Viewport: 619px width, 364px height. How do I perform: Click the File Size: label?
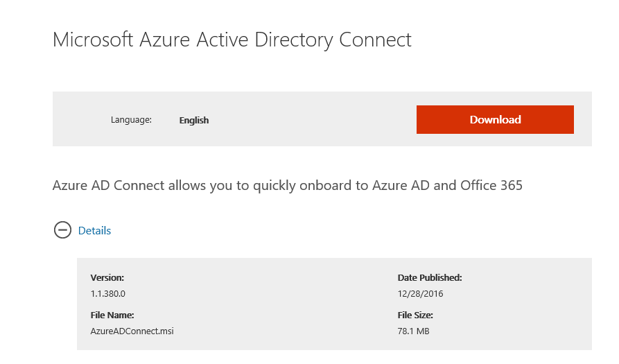415,315
